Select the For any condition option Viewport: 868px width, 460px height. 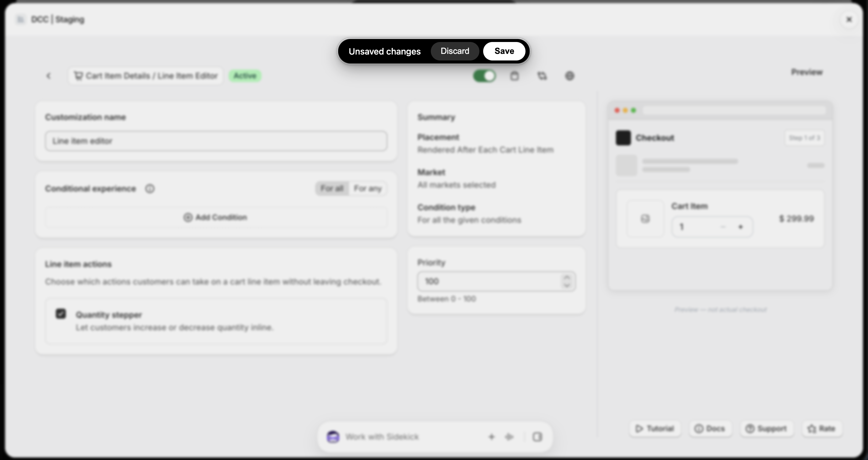[x=368, y=188]
